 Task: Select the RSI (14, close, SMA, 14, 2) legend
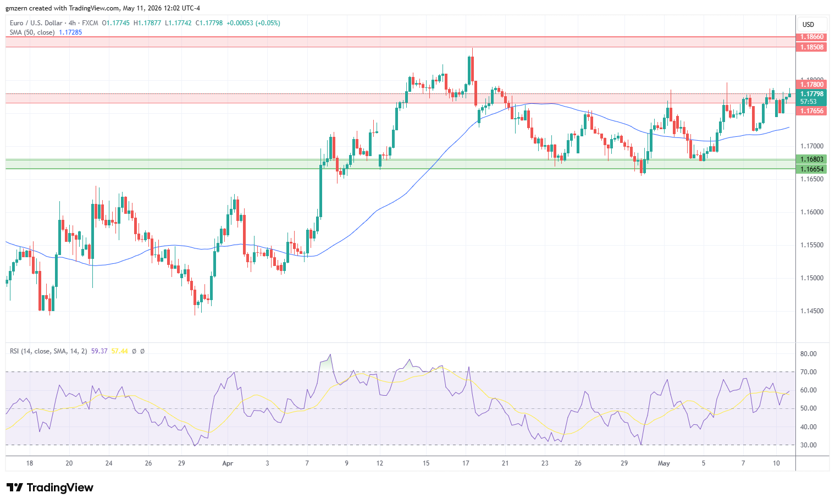pyautogui.click(x=48, y=351)
